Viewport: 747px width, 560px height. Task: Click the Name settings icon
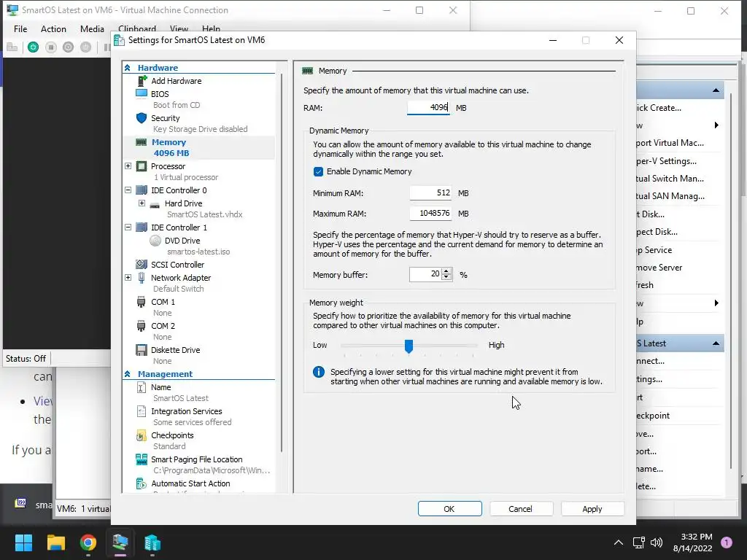point(142,387)
